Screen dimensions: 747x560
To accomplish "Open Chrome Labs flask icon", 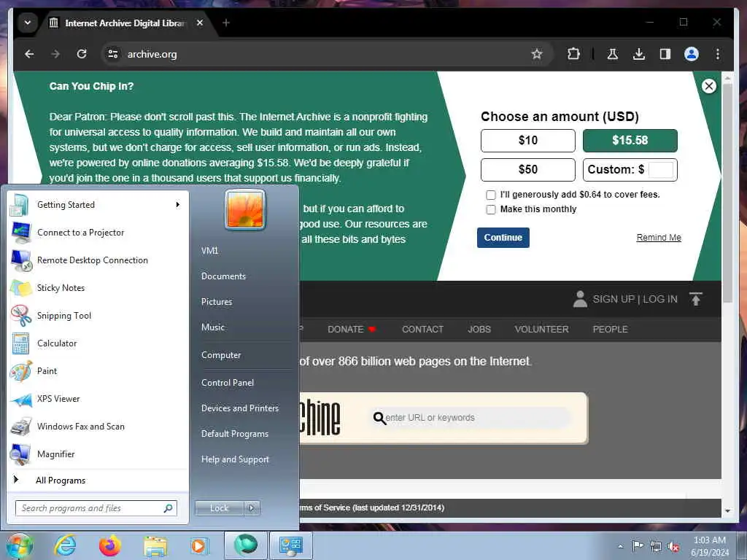I will 613,54.
